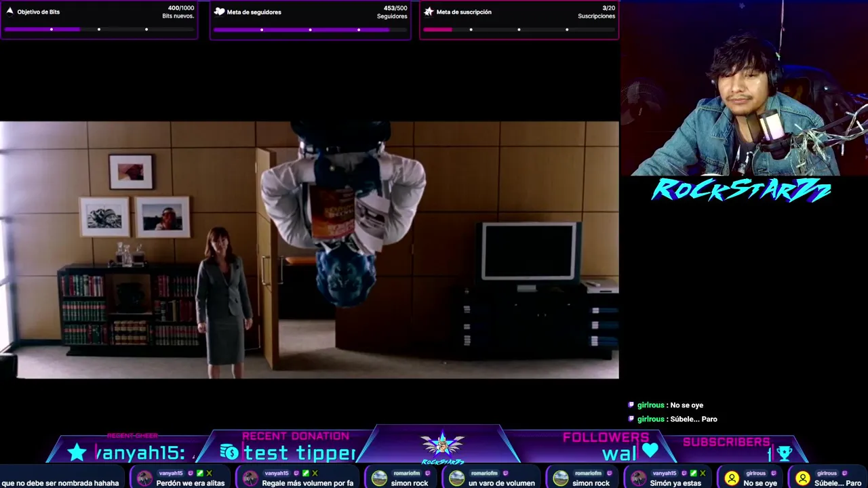Click the 'girlrous' name in 'No se oye' chat line
Image resolution: width=868 pixels, height=488 pixels.
coord(650,405)
